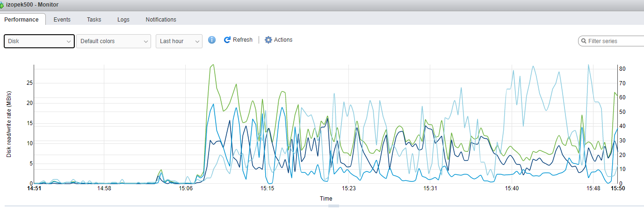The width and height of the screenshot is (644, 209).
Task: Change the Last hour time range dropdown
Action: click(x=179, y=41)
